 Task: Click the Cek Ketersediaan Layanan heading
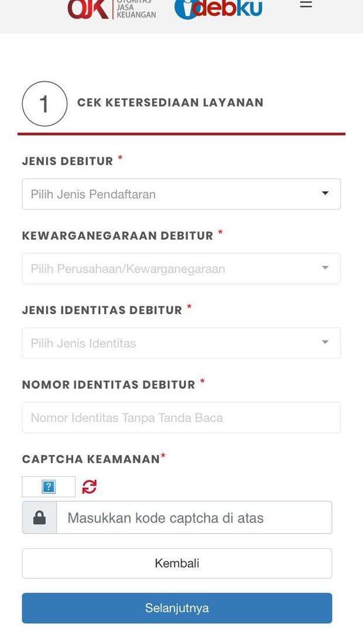(x=170, y=103)
